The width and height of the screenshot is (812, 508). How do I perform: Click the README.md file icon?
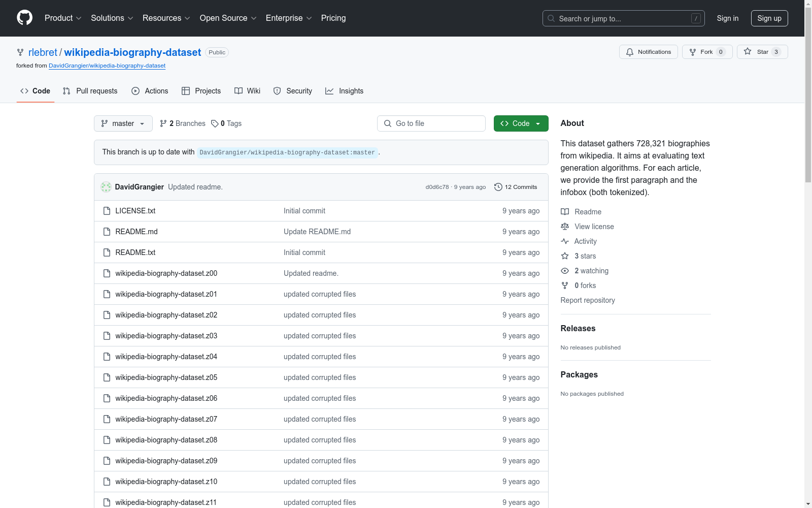coord(107,232)
